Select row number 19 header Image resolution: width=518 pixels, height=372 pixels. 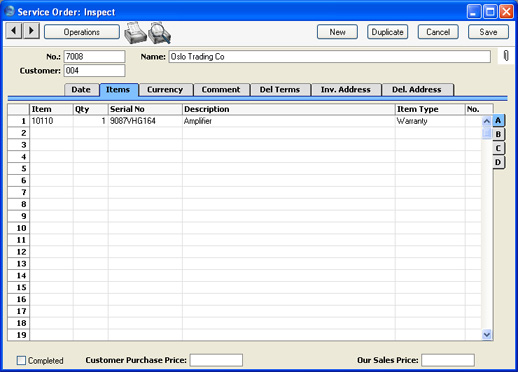click(19, 335)
